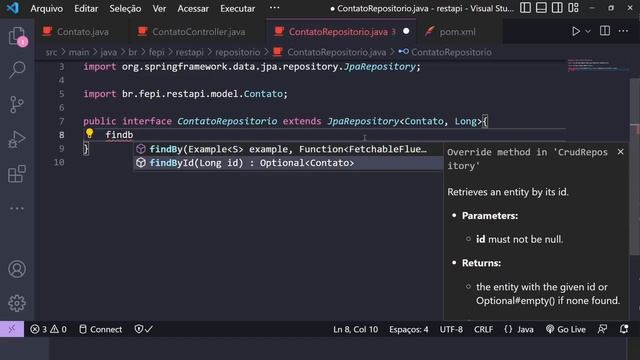The height and width of the screenshot is (360, 640).
Task: Place cursor after findb on line 8
Action: pos(133,135)
